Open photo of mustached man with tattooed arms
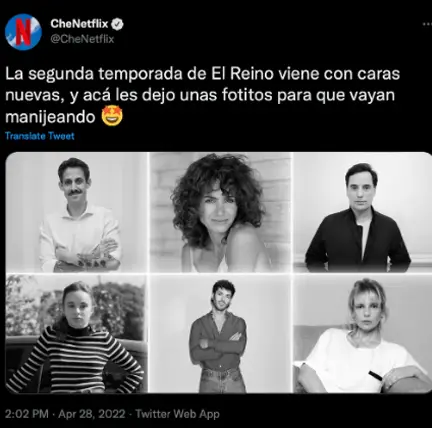Screen dimensions: 432x428 (x=77, y=212)
